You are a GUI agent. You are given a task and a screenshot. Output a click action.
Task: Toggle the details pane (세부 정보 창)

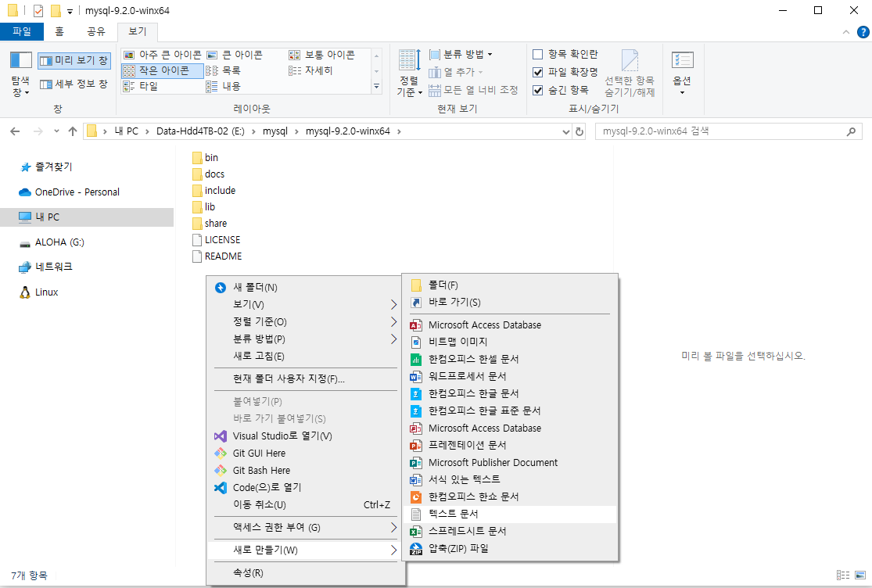pyautogui.click(x=74, y=84)
